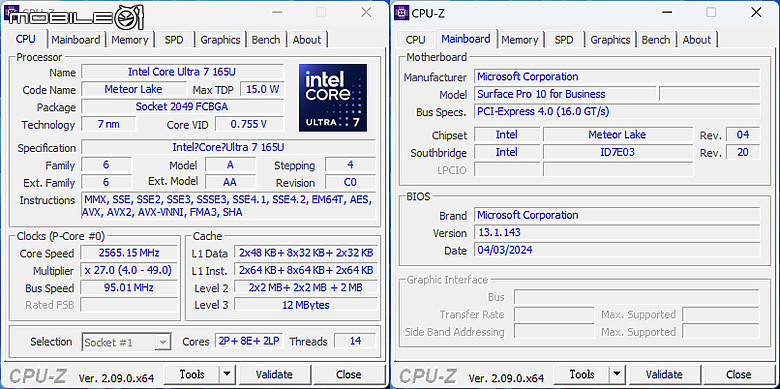Switch to Mainboard tab in left window
This screenshot has height=389, width=780.
pyautogui.click(x=76, y=40)
